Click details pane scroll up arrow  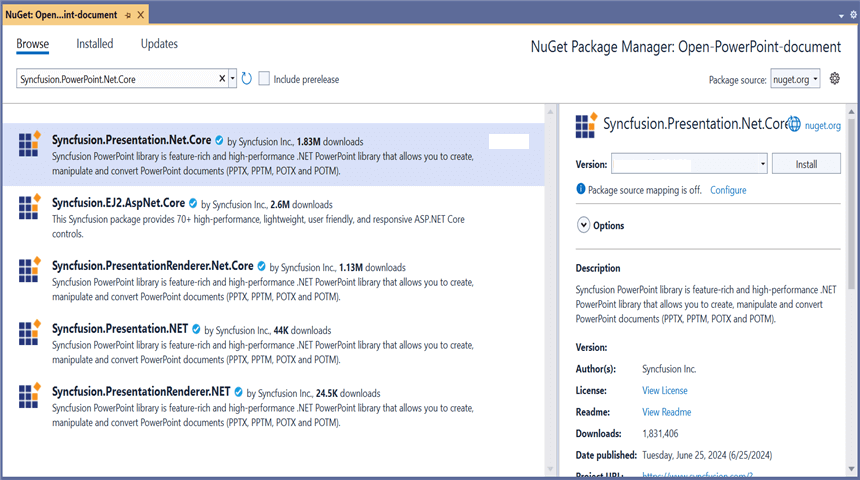click(851, 111)
